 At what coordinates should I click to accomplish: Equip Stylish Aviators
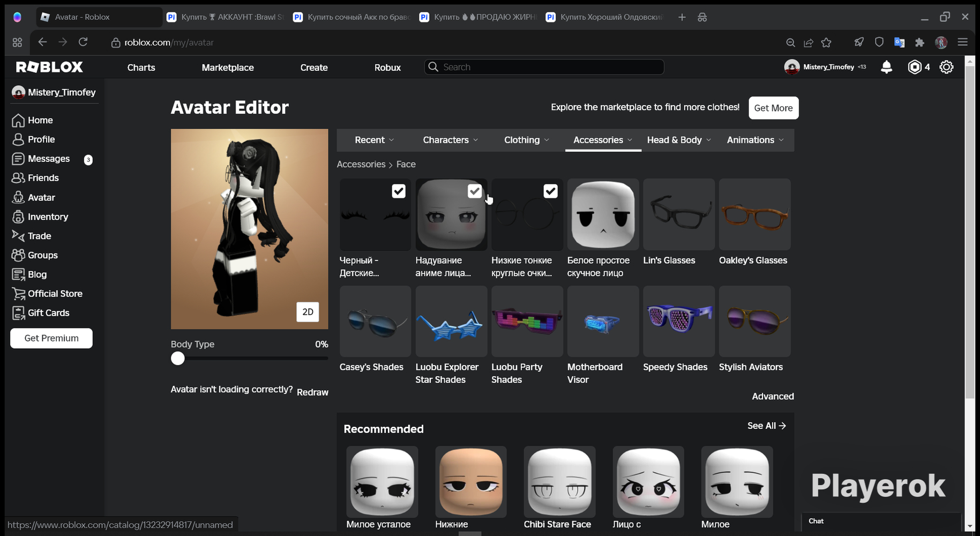[754, 321]
